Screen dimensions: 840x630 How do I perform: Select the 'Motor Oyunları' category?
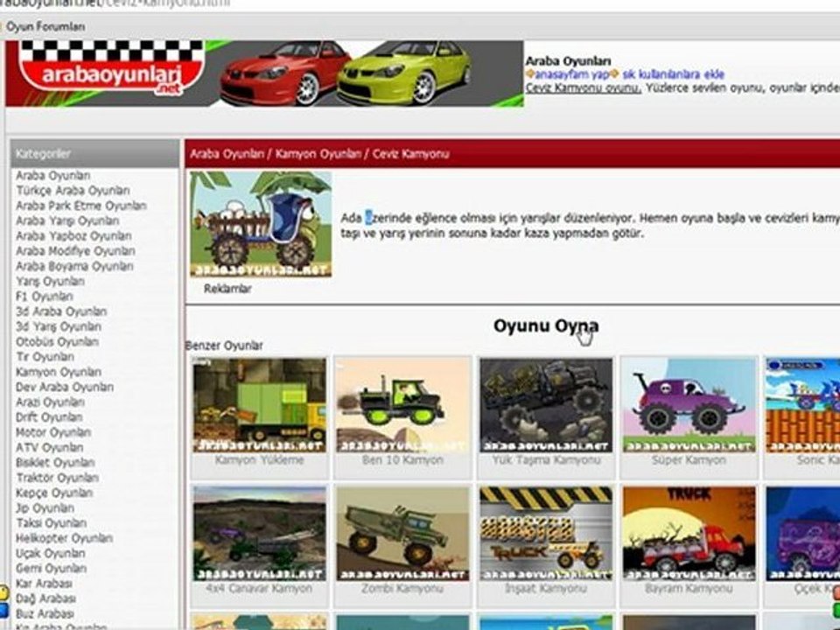[53, 431]
